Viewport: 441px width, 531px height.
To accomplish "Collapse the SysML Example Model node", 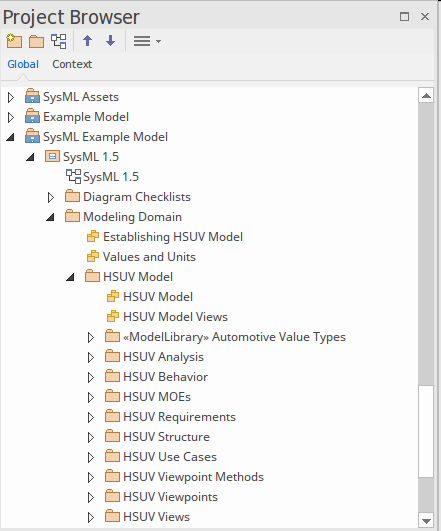I will click(x=11, y=137).
